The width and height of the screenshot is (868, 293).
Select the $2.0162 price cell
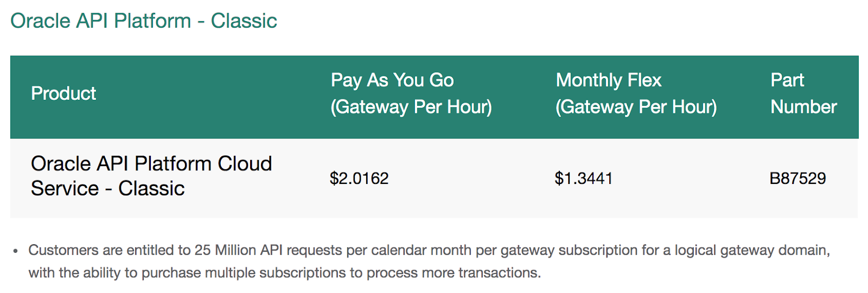coord(359,179)
